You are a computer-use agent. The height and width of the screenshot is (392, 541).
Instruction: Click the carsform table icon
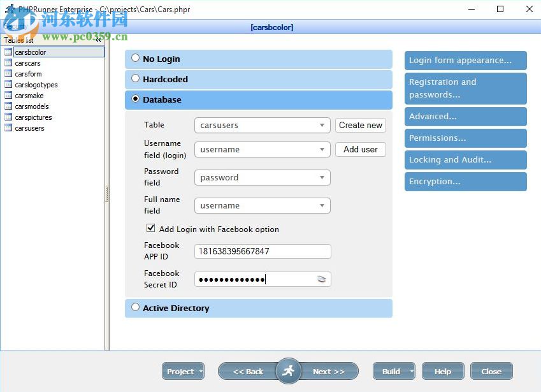10,74
